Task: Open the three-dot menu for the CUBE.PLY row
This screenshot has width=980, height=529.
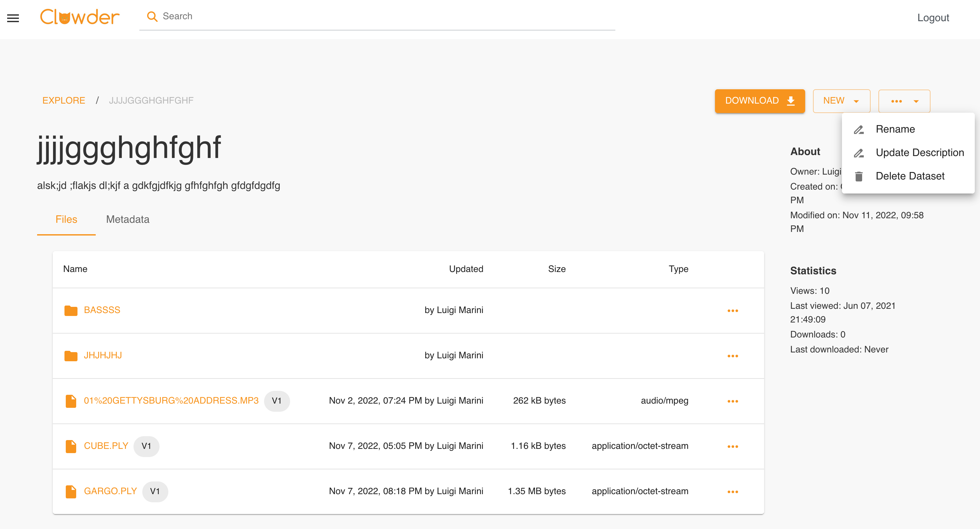Action: [732, 446]
